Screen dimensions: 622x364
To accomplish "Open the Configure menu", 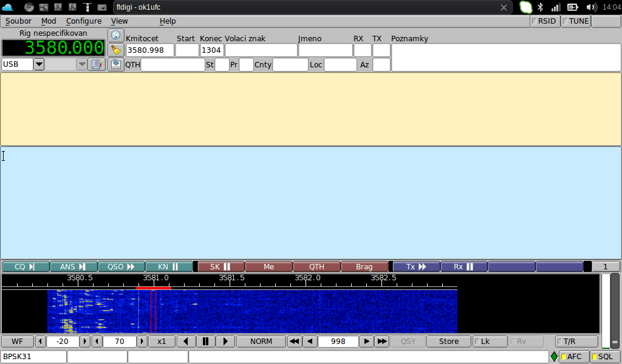I will [84, 21].
